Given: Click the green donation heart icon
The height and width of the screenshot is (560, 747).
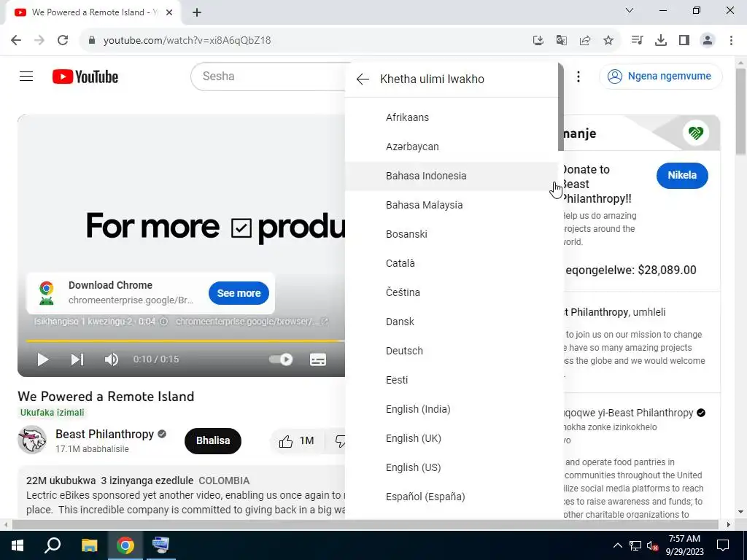Looking at the screenshot, I should click(695, 133).
